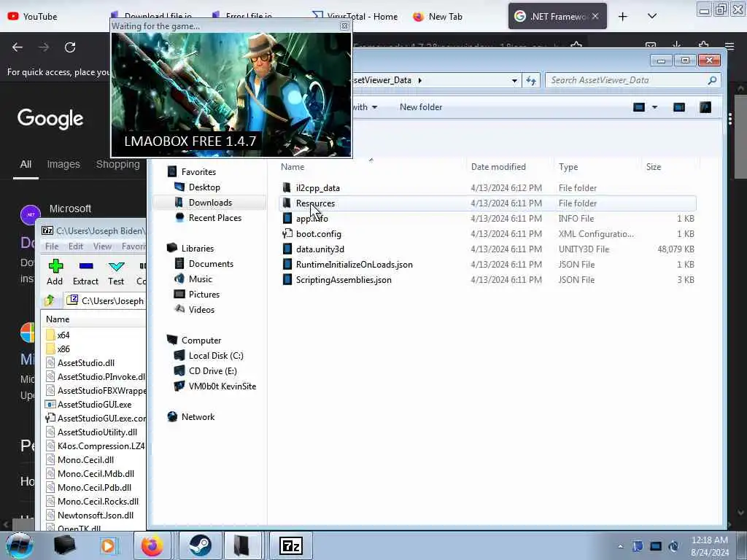747x560 pixels.
Task: Click the New folder button
Action: coord(421,107)
